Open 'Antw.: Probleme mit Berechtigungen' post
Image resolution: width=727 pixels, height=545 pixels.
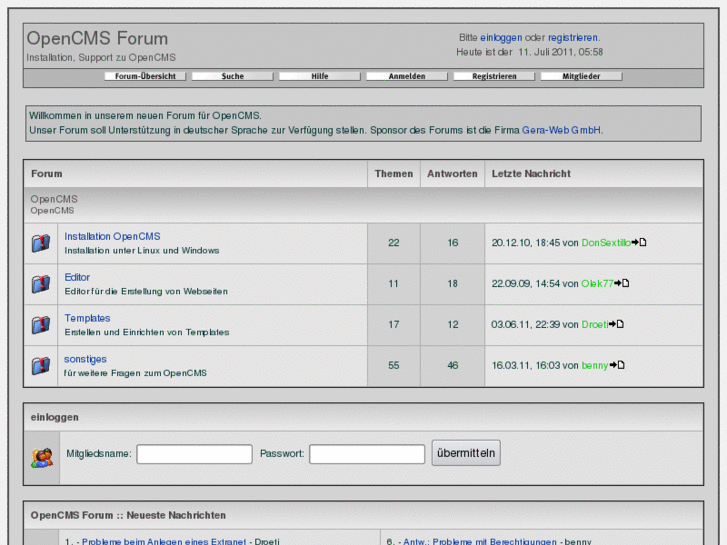point(479,541)
